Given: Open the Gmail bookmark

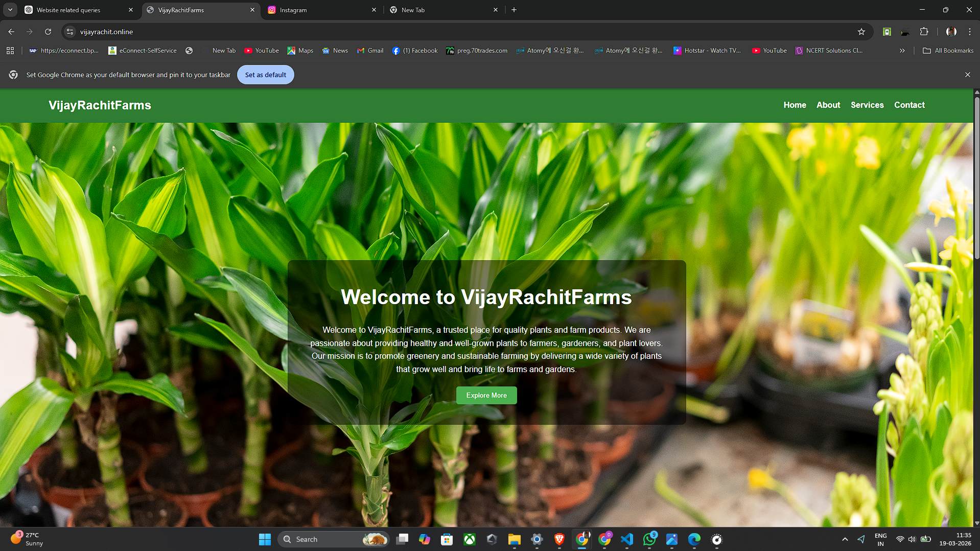Looking at the screenshot, I should pyautogui.click(x=370, y=51).
